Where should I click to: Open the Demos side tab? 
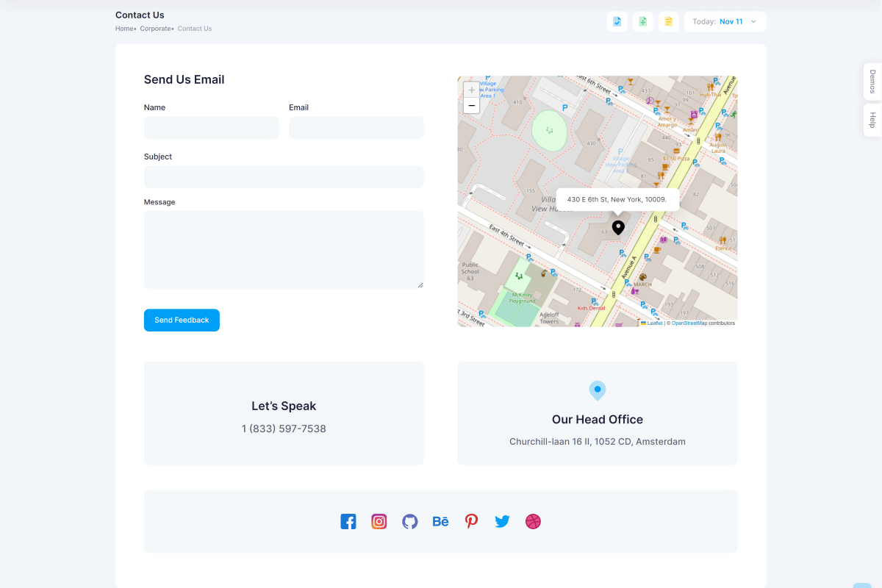tap(872, 82)
